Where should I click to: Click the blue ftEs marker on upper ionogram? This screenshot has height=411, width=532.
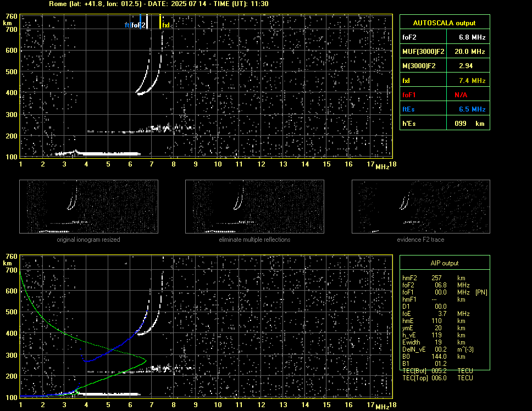click(x=140, y=21)
